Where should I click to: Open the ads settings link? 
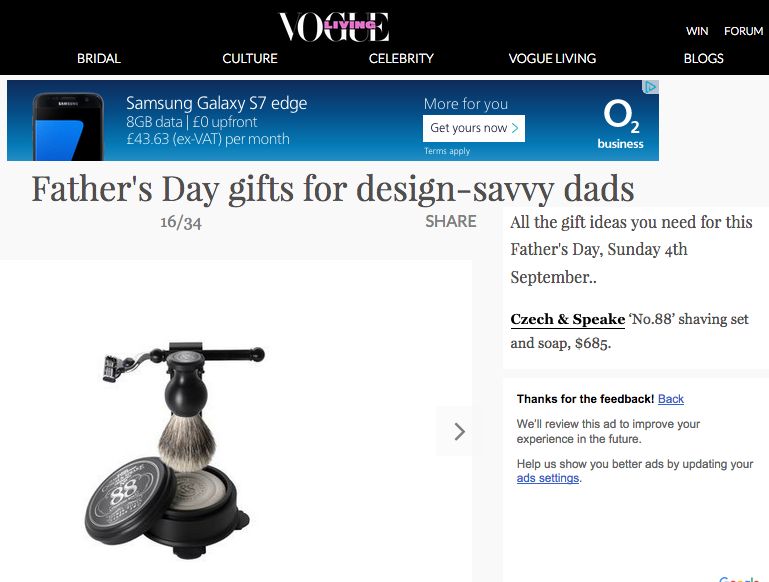tap(548, 478)
